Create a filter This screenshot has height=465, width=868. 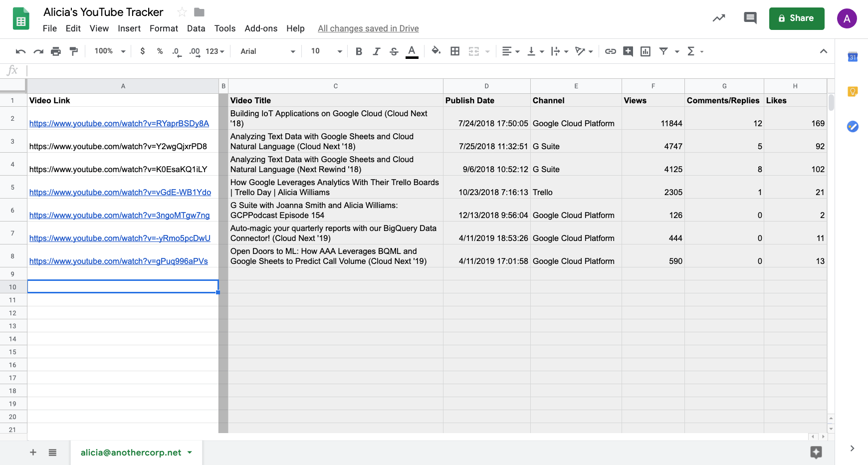(663, 51)
